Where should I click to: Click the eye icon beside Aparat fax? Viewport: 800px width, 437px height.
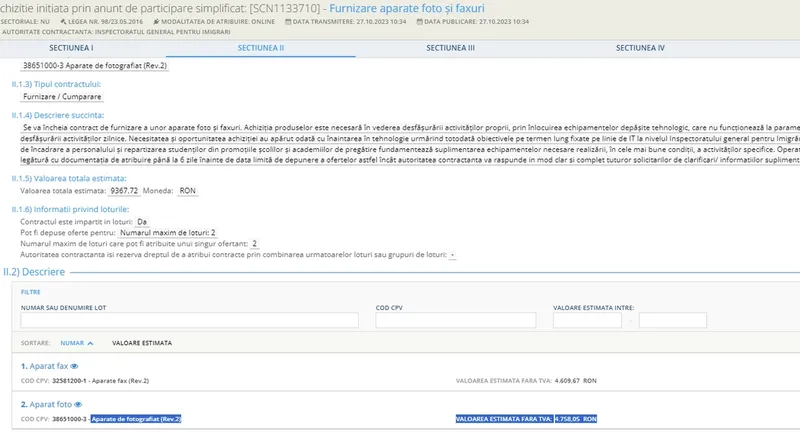(74, 366)
